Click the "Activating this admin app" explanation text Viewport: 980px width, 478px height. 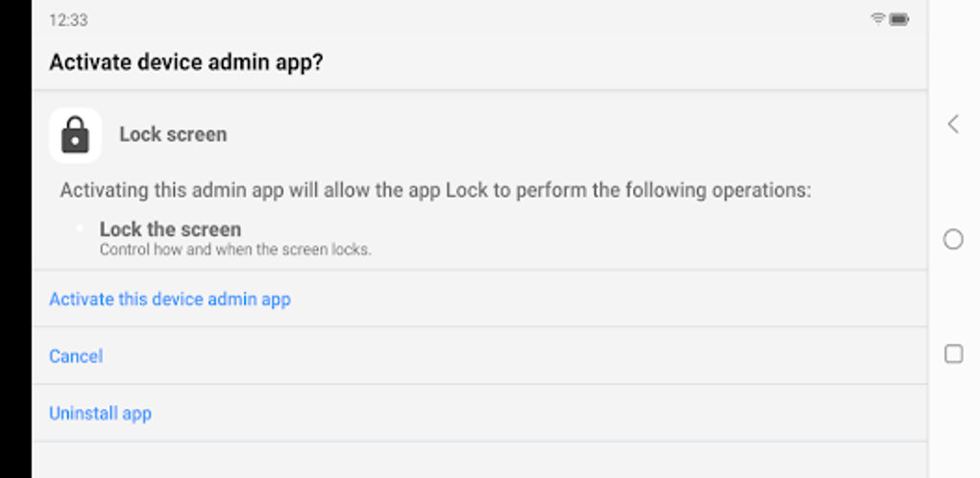[435, 190]
